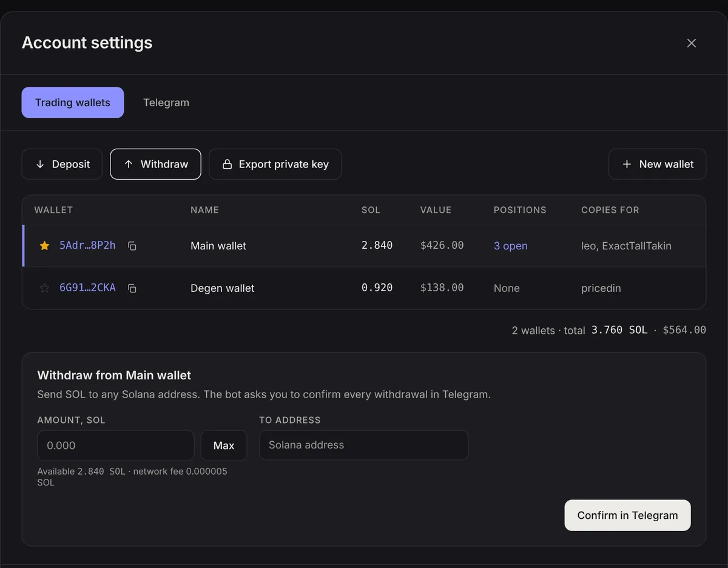This screenshot has width=728, height=568.
Task: Unstar the Main wallet favorite star
Action: pos(44,246)
